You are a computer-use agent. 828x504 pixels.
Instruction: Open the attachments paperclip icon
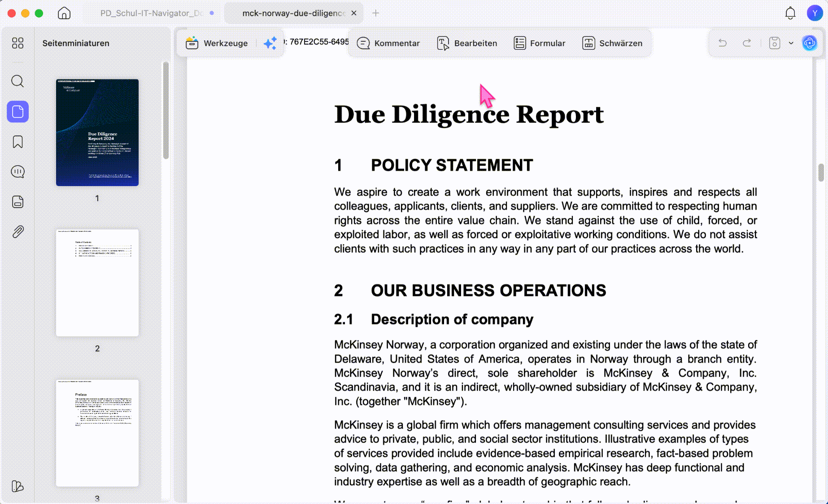17,232
